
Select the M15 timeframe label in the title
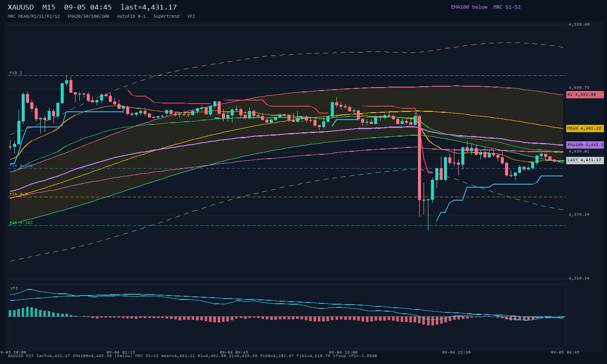49,7
